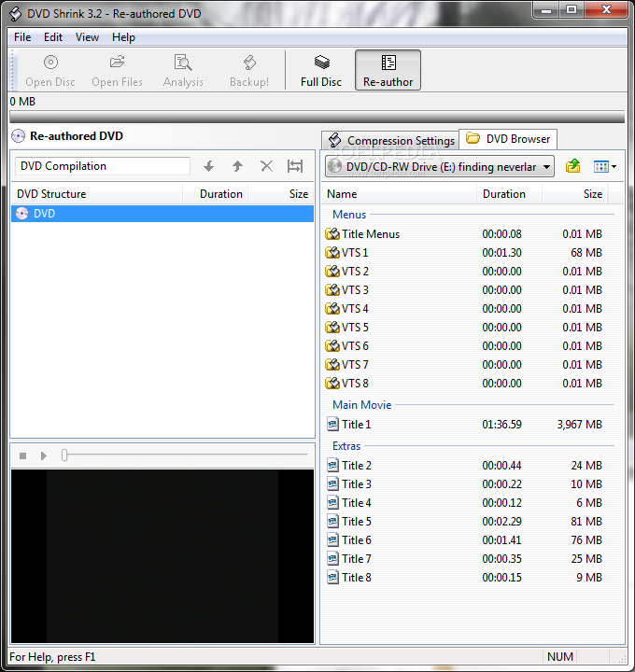Sort browser by Duration column header
Viewport: 635px width, 672px height.
pyautogui.click(x=509, y=194)
